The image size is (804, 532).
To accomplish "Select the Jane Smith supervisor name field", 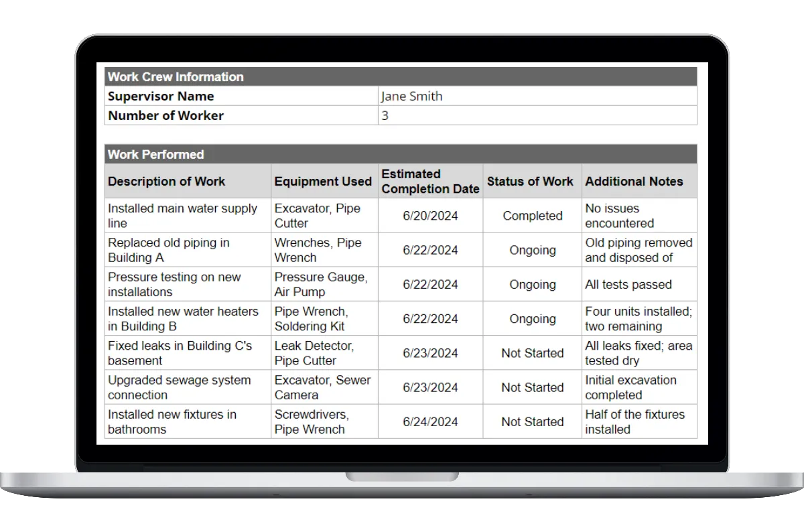I will click(411, 96).
